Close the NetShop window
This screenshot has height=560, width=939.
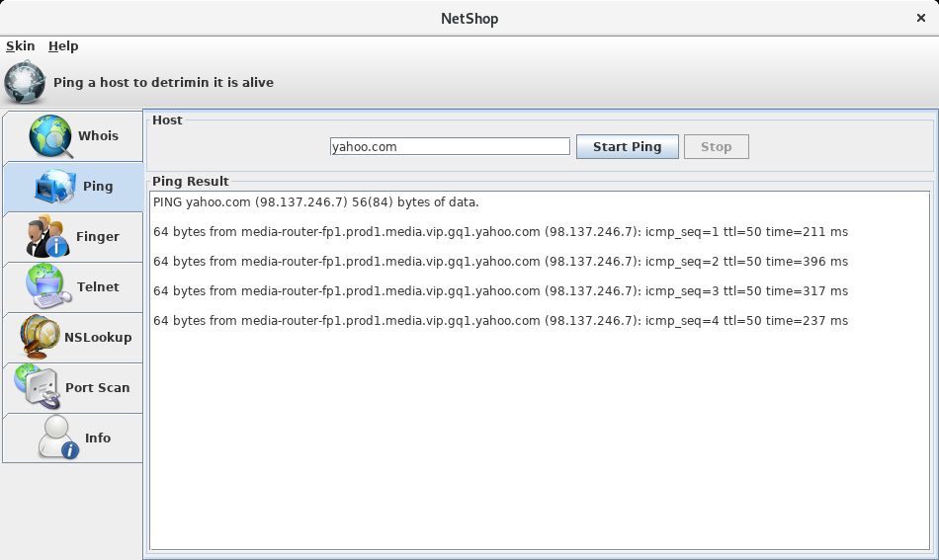tap(921, 18)
